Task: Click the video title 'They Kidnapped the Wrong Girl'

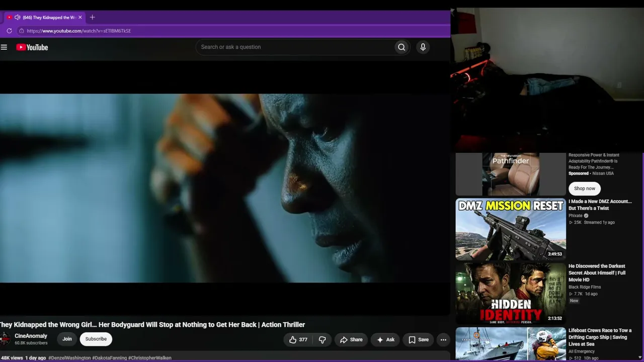Action: tap(152, 325)
